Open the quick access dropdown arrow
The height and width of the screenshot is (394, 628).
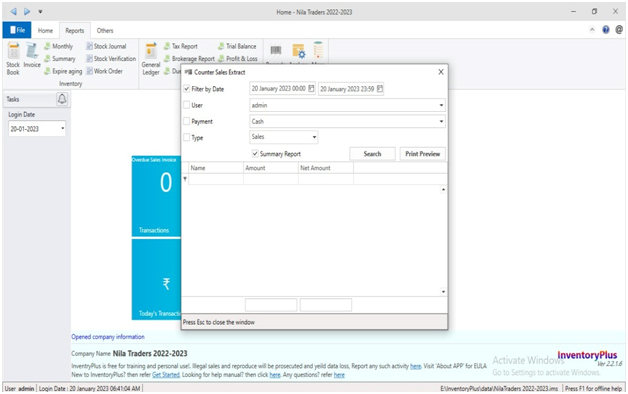tap(40, 12)
